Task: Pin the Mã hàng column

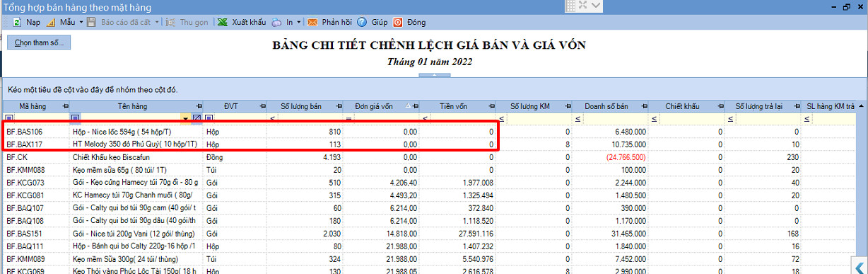Action: 66,106
